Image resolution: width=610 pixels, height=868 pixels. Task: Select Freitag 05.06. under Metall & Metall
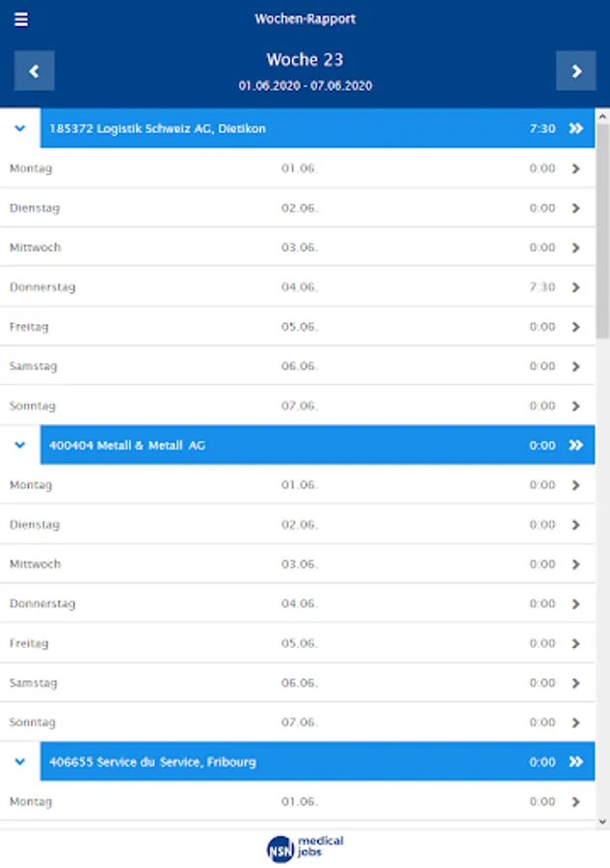pos(289,643)
